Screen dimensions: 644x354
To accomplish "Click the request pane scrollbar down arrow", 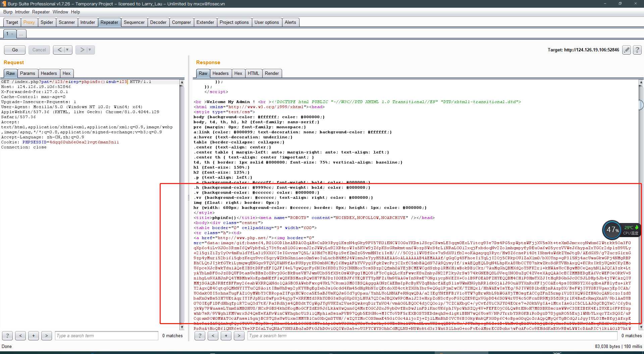I will pos(182,327).
